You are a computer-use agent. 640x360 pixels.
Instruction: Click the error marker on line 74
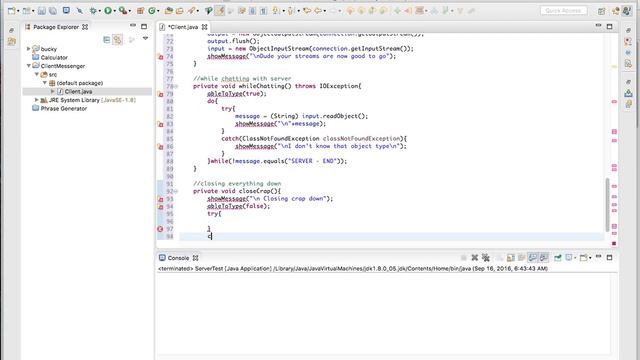160,57
